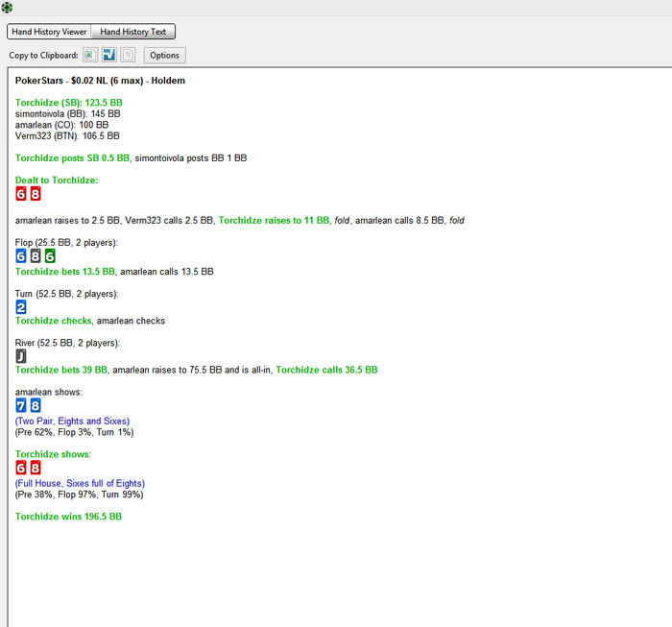Switch to Hand History Viewer tab
The width and height of the screenshot is (672, 627).
49,32
